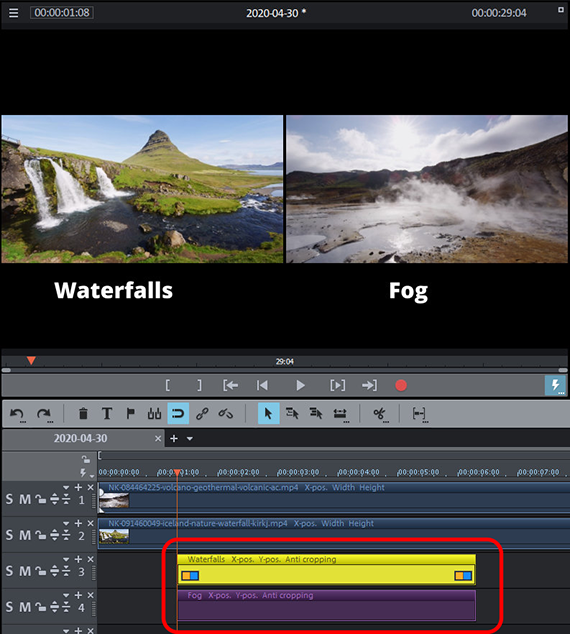Jump to the range end
Image resolution: width=570 pixels, height=634 pixels.
369,385
